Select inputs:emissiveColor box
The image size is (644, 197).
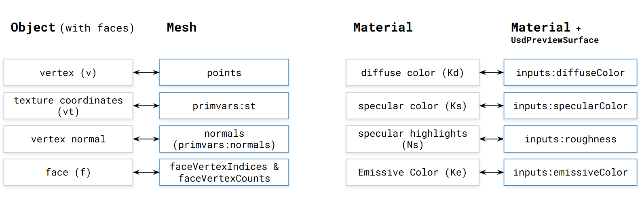coord(570,172)
